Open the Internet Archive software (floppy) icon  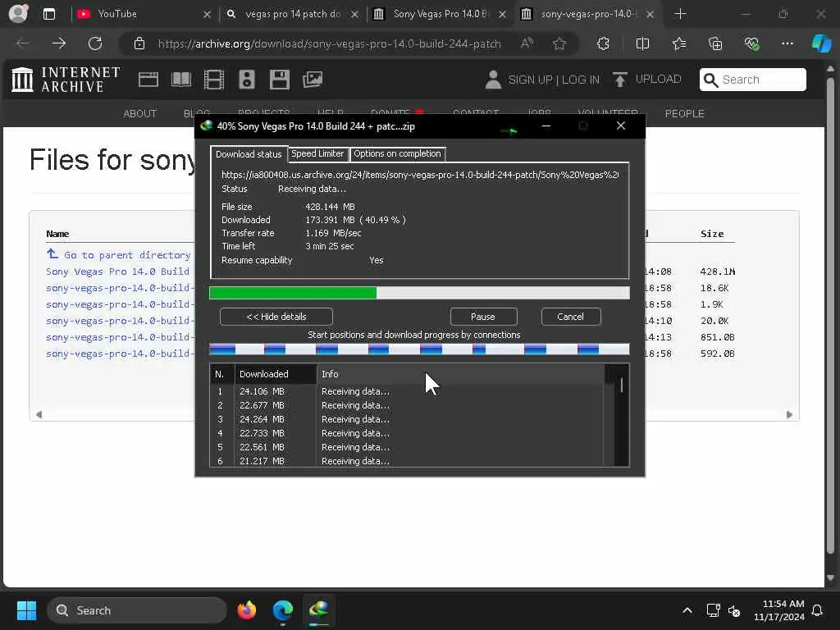coord(279,80)
